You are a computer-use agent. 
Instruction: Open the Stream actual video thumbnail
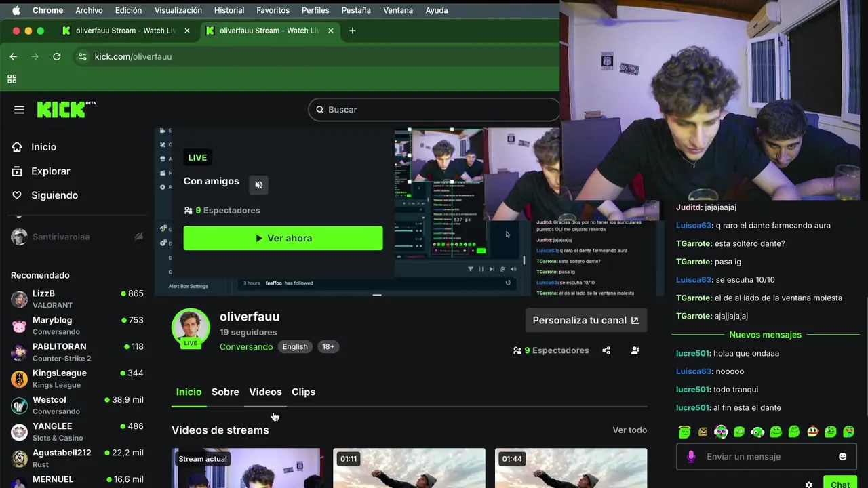247,468
